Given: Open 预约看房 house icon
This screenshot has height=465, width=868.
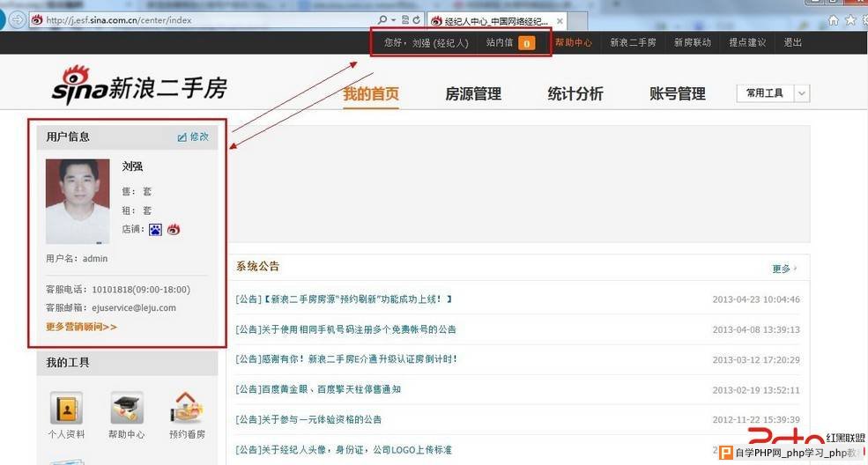Looking at the screenshot, I should [187, 408].
